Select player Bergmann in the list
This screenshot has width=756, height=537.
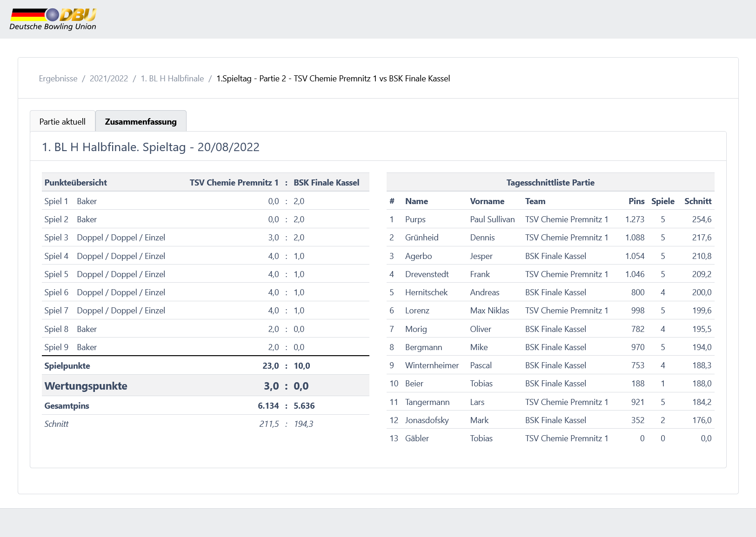point(550,347)
